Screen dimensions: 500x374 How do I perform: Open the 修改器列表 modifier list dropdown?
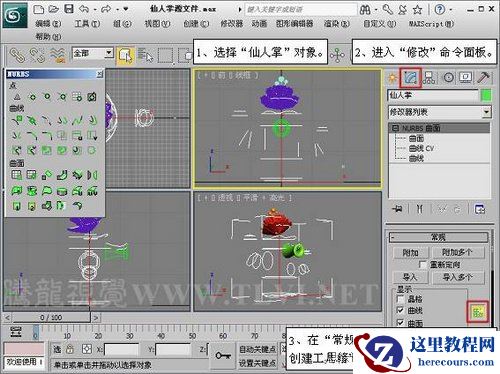(487, 112)
